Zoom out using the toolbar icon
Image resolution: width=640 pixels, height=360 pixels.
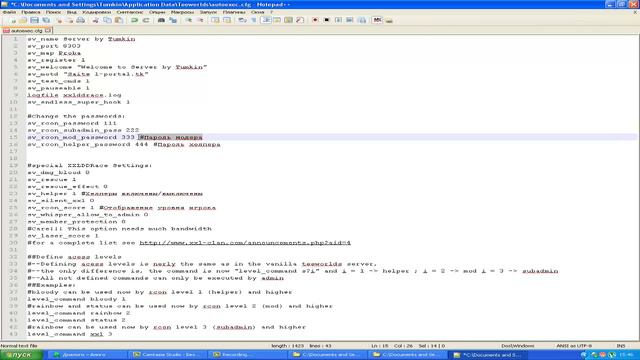[x=200, y=20]
